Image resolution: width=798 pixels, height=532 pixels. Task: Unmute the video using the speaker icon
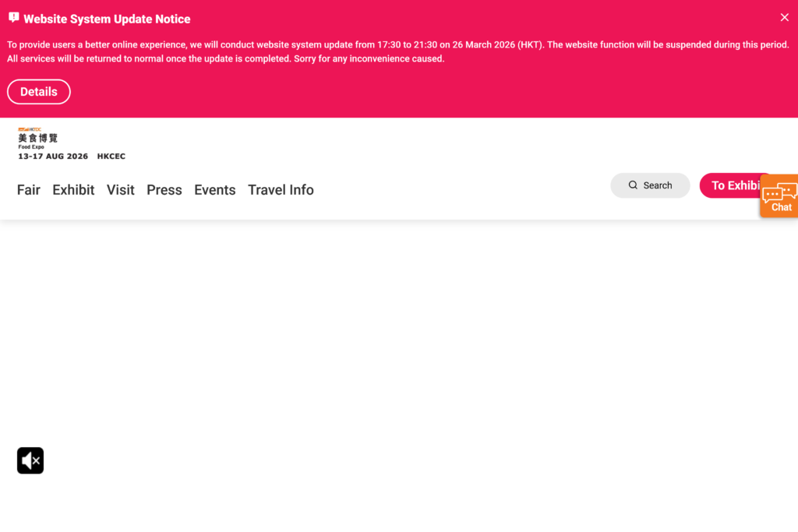pos(30,460)
